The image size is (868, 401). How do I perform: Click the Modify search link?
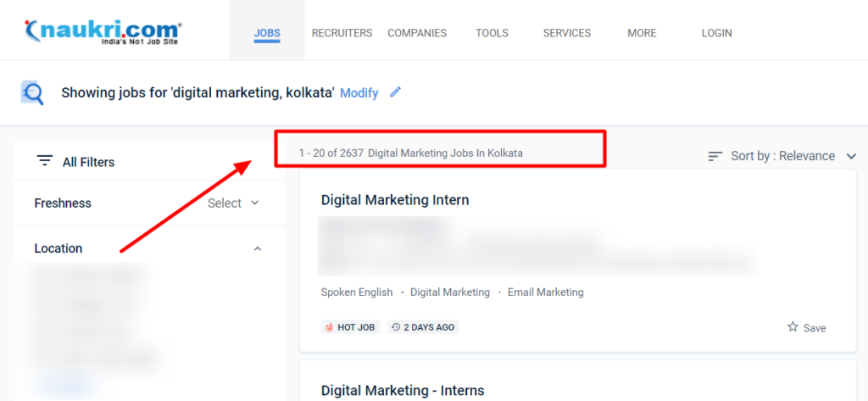(x=359, y=92)
